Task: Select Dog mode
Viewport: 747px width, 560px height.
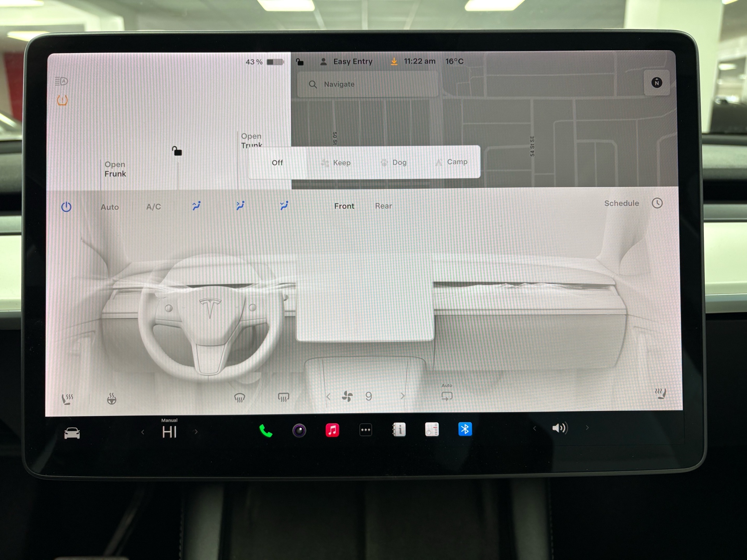Action: click(394, 162)
